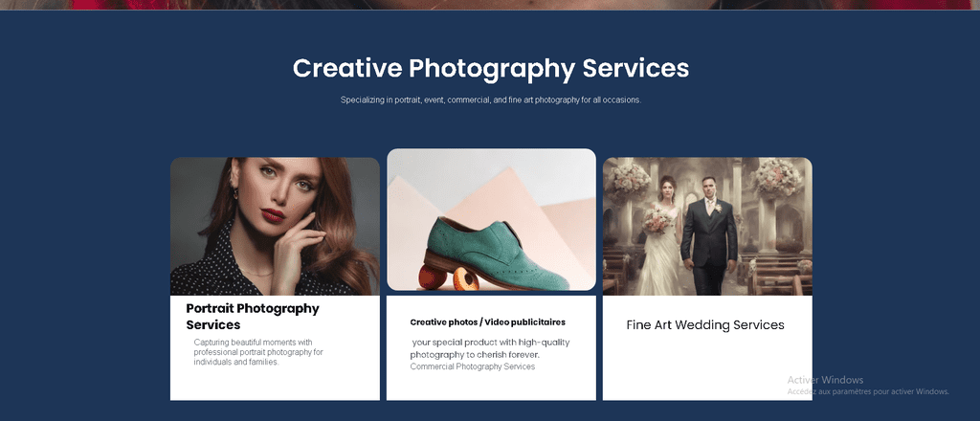Screen dimensions: 980x421
Task: Click 'Accédez aux paramètres pour activer Windows' text
Action: point(868,391)
